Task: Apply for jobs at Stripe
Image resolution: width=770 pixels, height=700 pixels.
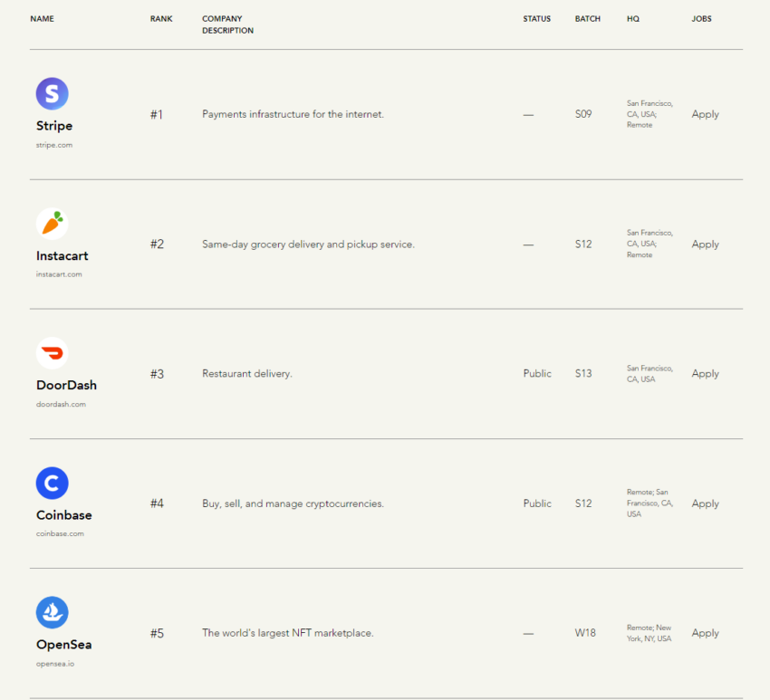Action: pyautogui.click(x=705, y=114)
